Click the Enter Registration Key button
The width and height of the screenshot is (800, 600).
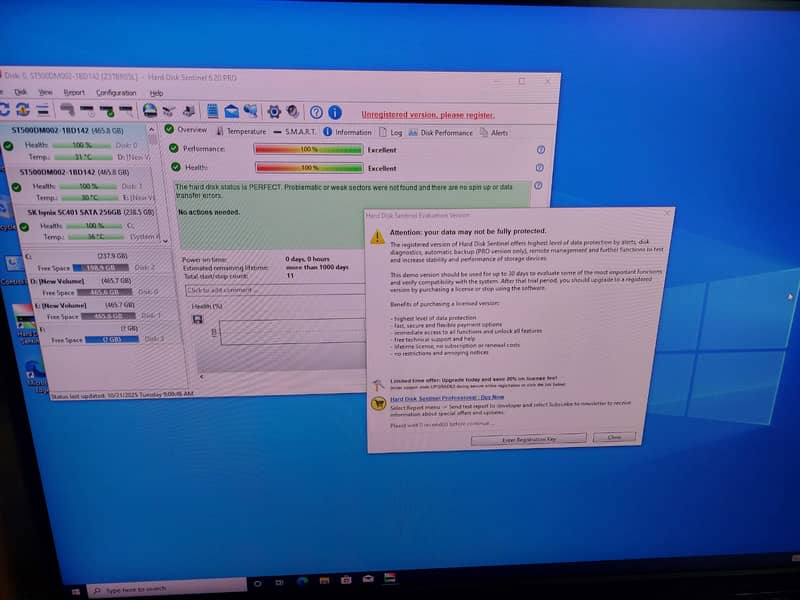click(529, 439)
